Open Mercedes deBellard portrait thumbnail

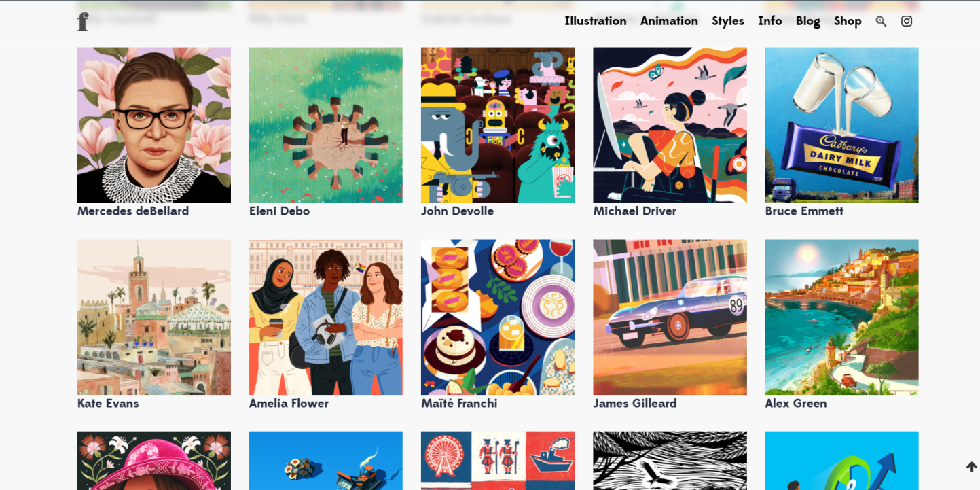tap(154, 125)
